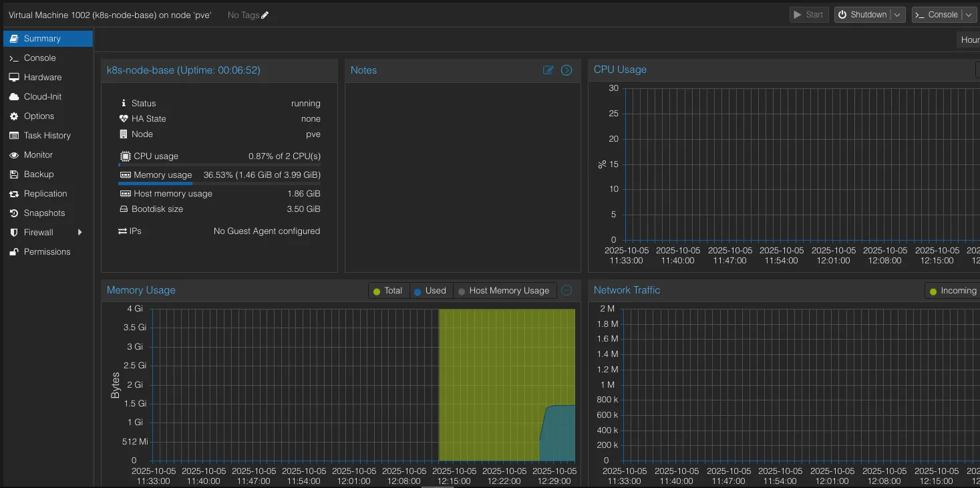Go to the Backup section
Viewport: 980px width, 488px height.
click(38, 174)
